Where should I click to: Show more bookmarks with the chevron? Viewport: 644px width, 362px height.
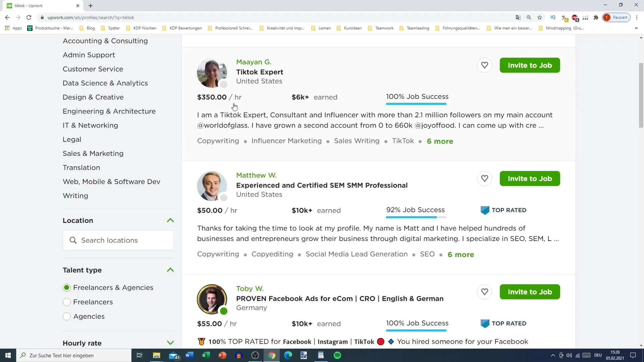click(636, 28)
